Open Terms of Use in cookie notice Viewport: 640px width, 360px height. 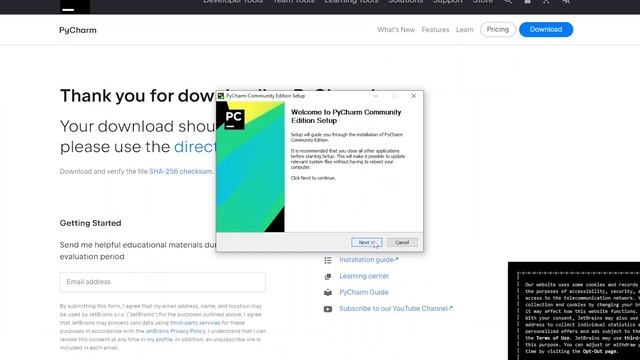tap(554, 338)
